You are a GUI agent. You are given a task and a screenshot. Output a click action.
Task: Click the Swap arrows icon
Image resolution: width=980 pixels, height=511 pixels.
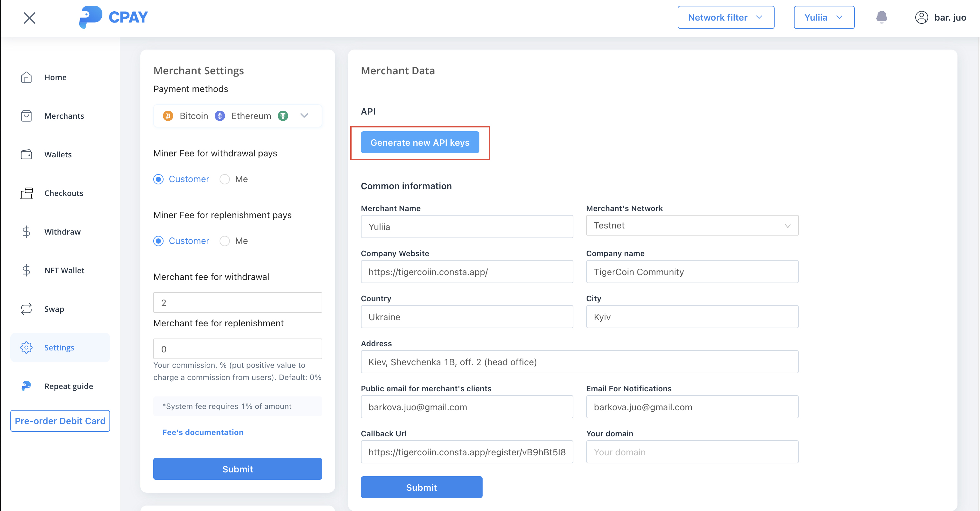26,309
